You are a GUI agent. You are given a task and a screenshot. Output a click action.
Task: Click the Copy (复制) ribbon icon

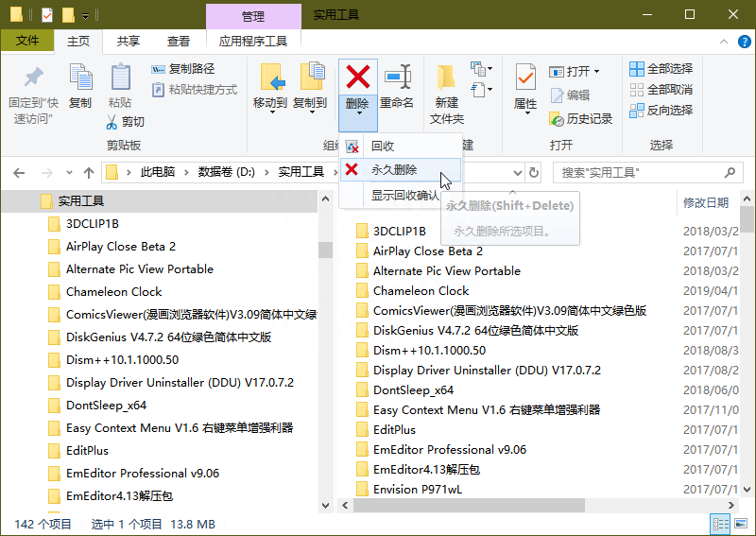pyautogui.click(x=80, y=78)
